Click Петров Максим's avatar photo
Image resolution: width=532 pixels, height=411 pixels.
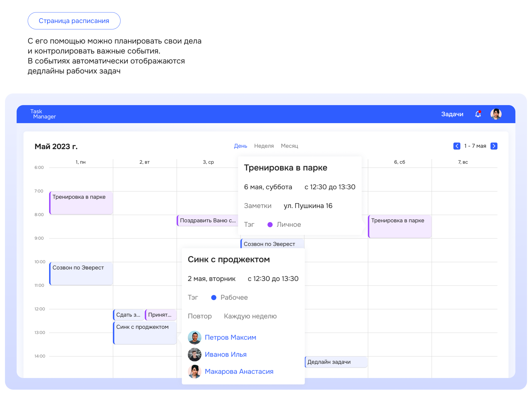click(x=195, y=338)
